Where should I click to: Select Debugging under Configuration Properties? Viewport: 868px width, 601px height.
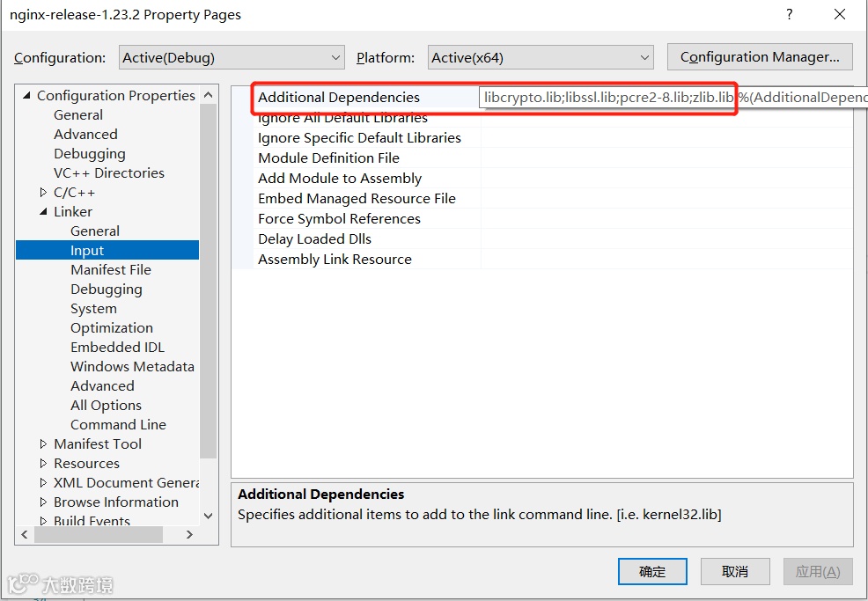click(x=89, y=154)
